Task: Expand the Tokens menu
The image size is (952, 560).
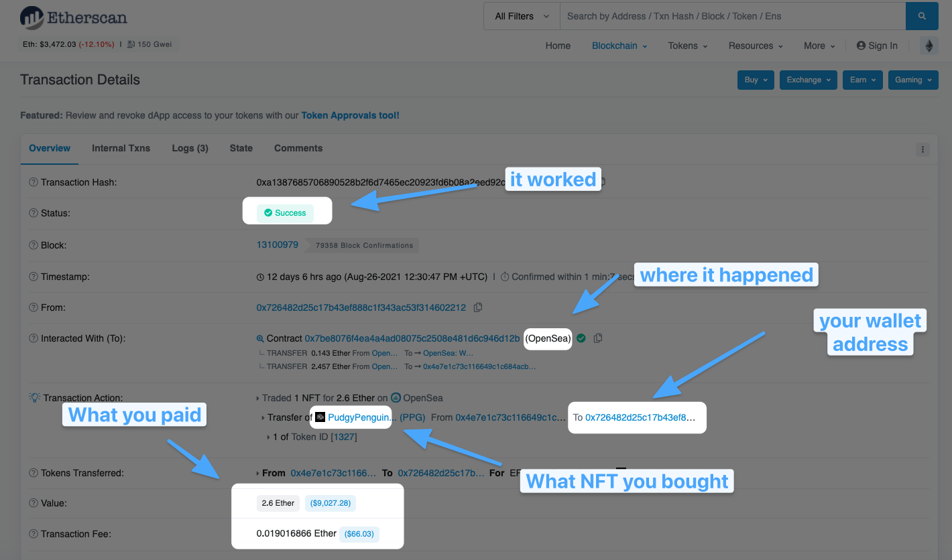Action: (x=687, y=46)
